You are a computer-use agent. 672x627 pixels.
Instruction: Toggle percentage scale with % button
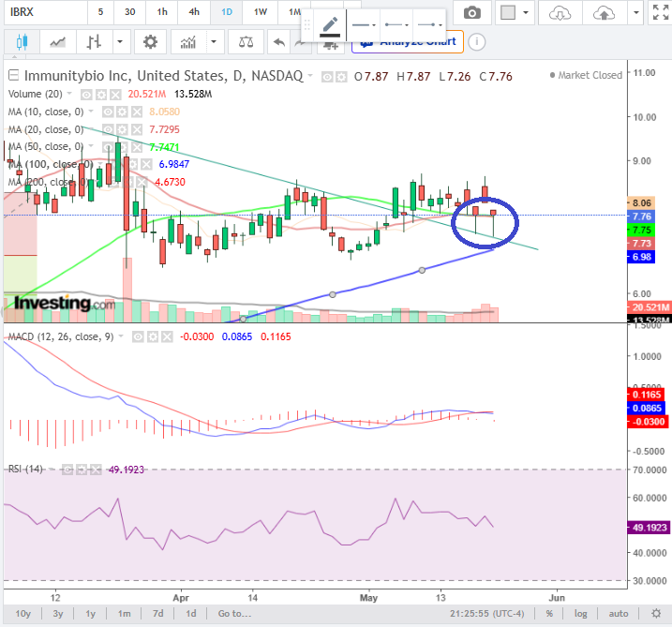click(x=549, y=614)
